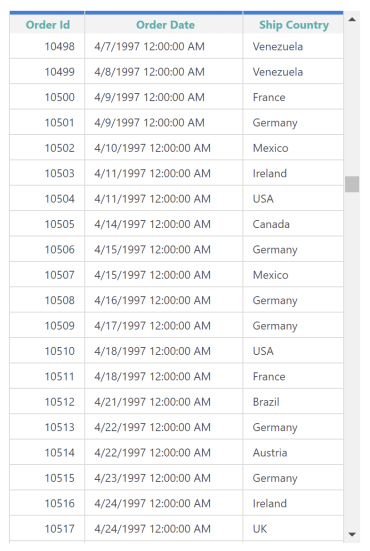
Task: Select the order date cell 4/14/1997
Action: pos(164,224)
